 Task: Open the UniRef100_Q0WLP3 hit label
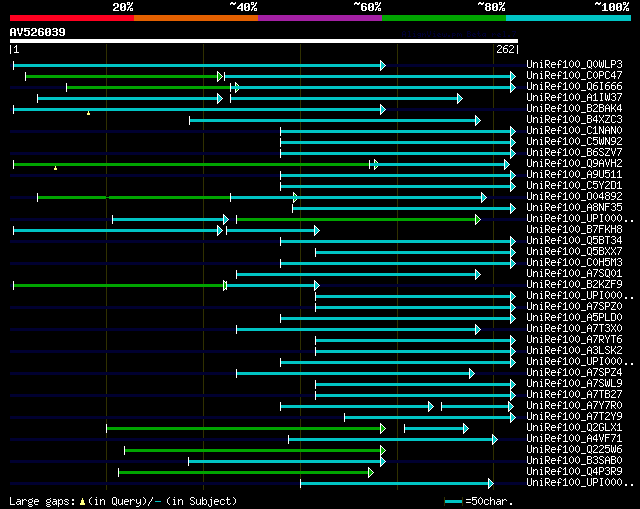(x=574, y=64)
